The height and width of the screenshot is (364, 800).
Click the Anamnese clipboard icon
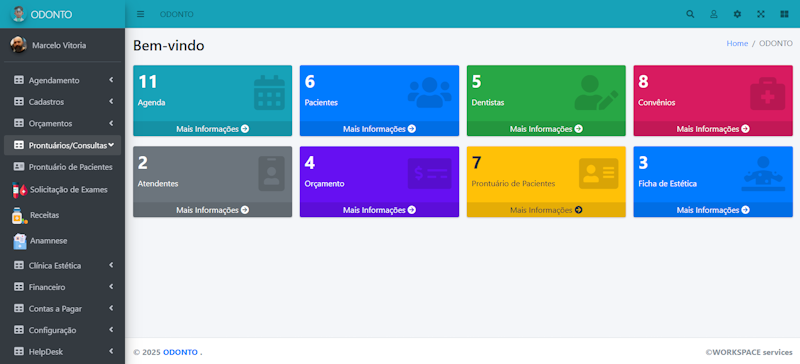[19, 241]
